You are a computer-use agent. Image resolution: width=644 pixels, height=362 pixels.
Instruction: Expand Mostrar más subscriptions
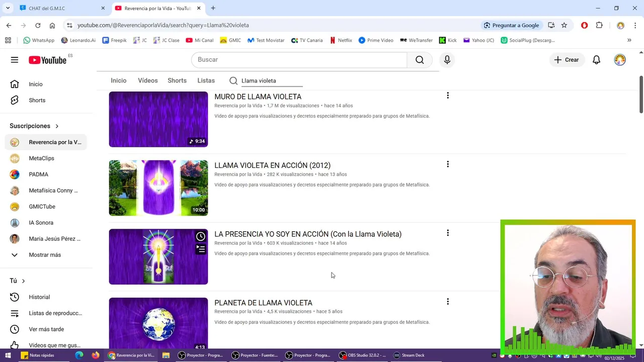pos(46,255)
